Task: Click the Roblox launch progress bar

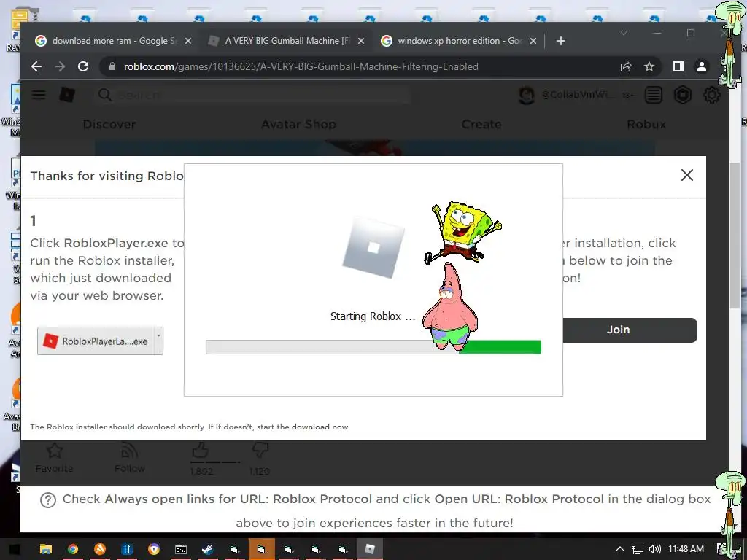Action: pos(373,347)
